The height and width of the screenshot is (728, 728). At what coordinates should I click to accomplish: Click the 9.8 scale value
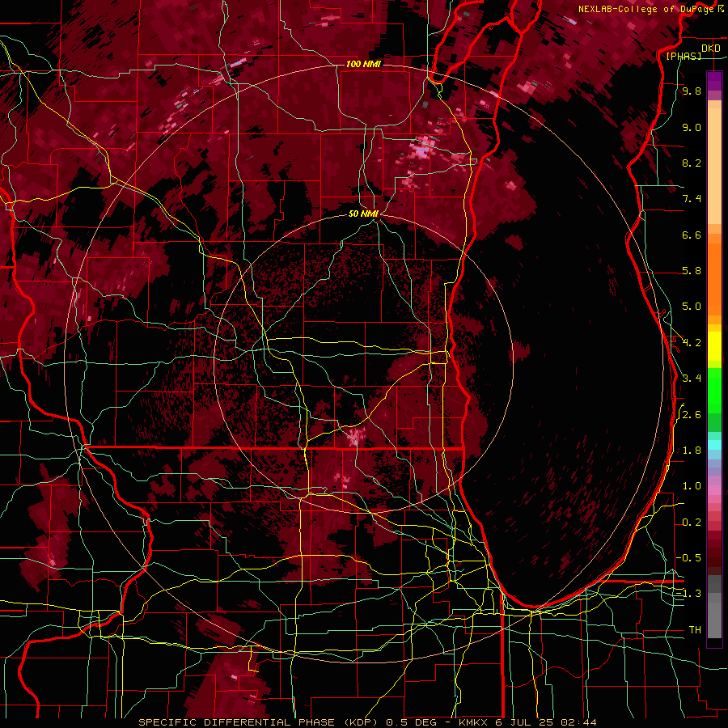click(x=692, y=91)
